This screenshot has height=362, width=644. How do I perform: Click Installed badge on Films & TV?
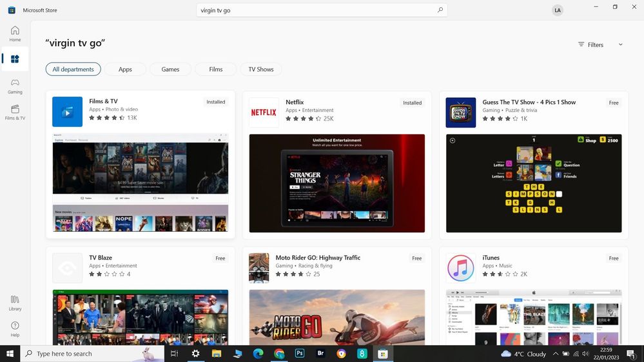click(215, 102)
